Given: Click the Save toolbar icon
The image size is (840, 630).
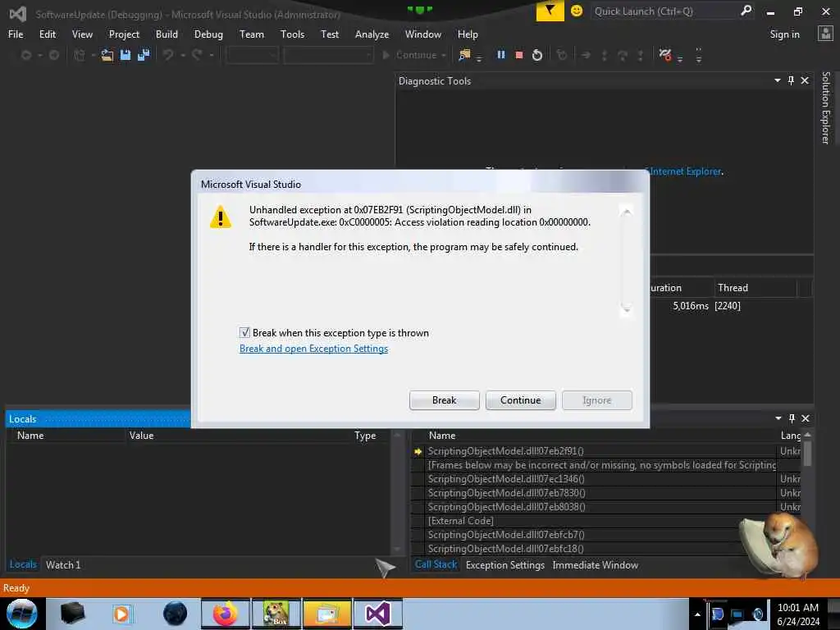Looking at the screenshot, I should click(x=126, y=55).
